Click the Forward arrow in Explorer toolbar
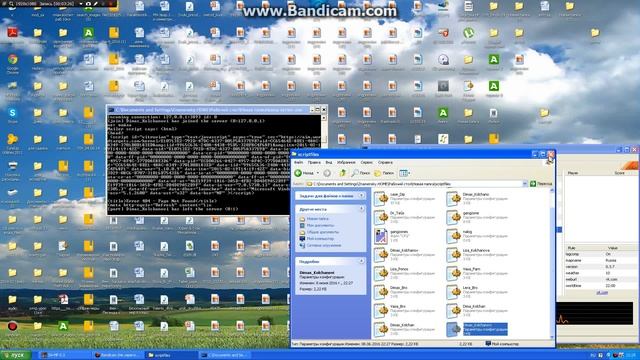The height and width of the screenshot is (360, 640). pyautogui.click(x=327, y=173)
